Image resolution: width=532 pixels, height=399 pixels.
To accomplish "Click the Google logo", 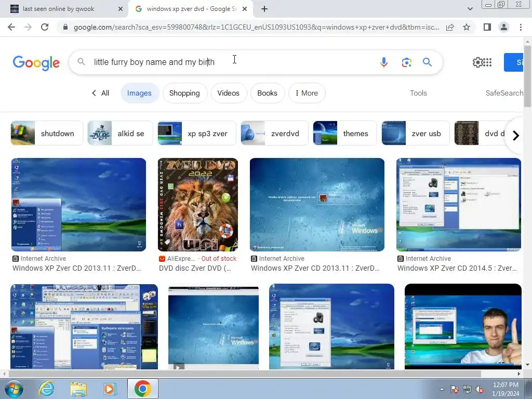I will [x=36, y=63].
